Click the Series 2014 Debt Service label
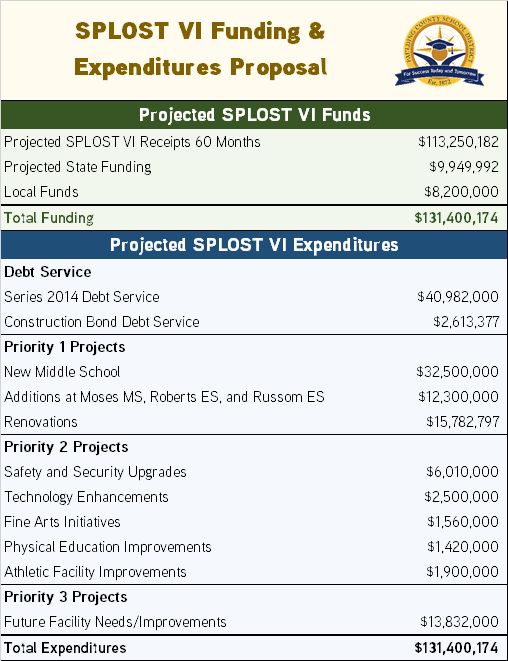The width and height of the screenshot is (508, 661). pos(82,297)
